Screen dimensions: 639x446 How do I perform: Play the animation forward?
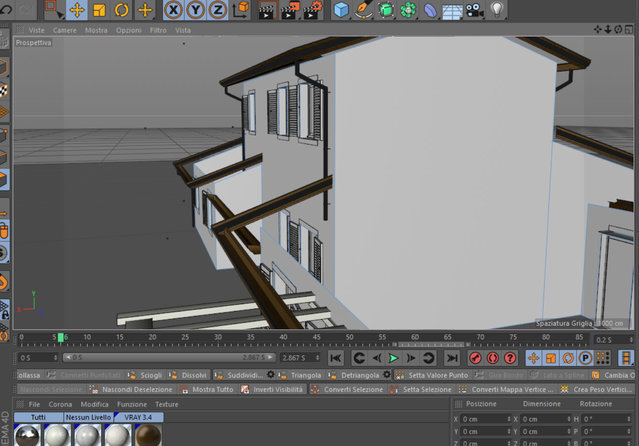(x=393, y=358)
